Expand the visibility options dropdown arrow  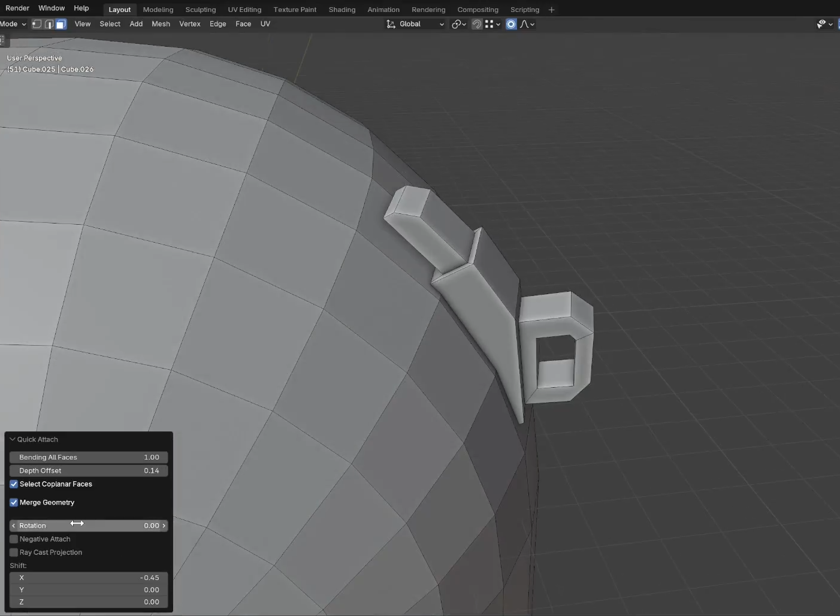click(x=830, y=24)
